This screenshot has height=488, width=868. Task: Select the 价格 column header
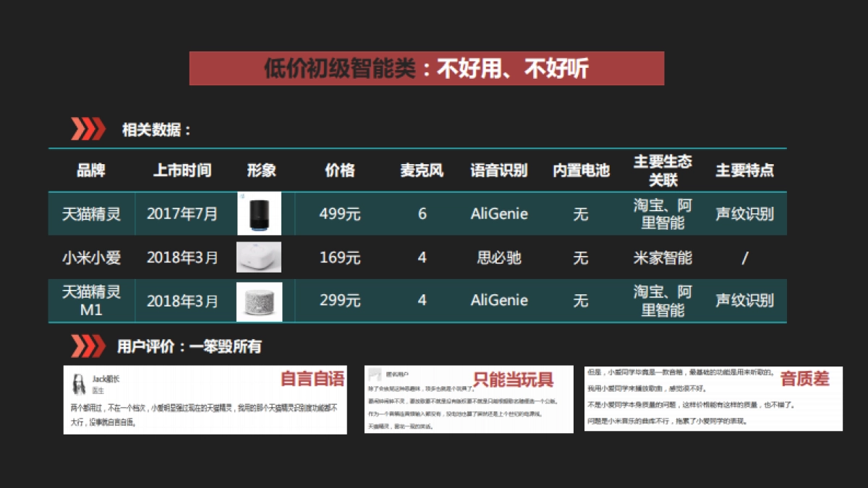[x=340, y=170]
